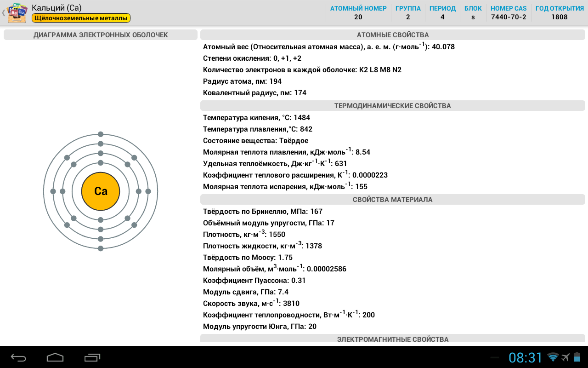Tap the Wi-Fi status icon

(x=553, y=357)
